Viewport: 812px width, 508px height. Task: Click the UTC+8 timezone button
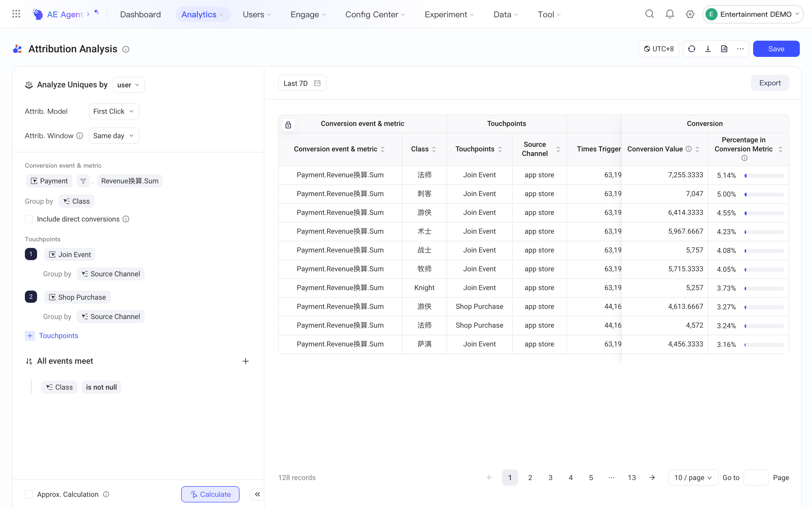(x=658, y=49)
